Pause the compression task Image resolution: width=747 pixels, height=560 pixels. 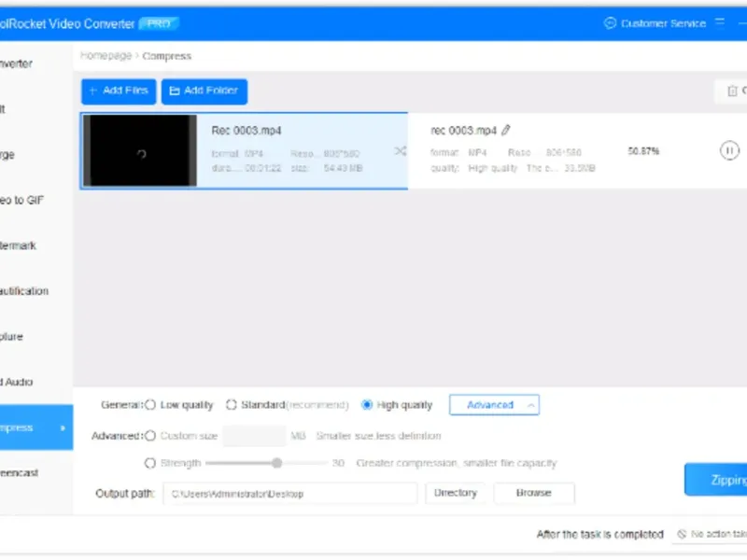(x=729, y=150)
